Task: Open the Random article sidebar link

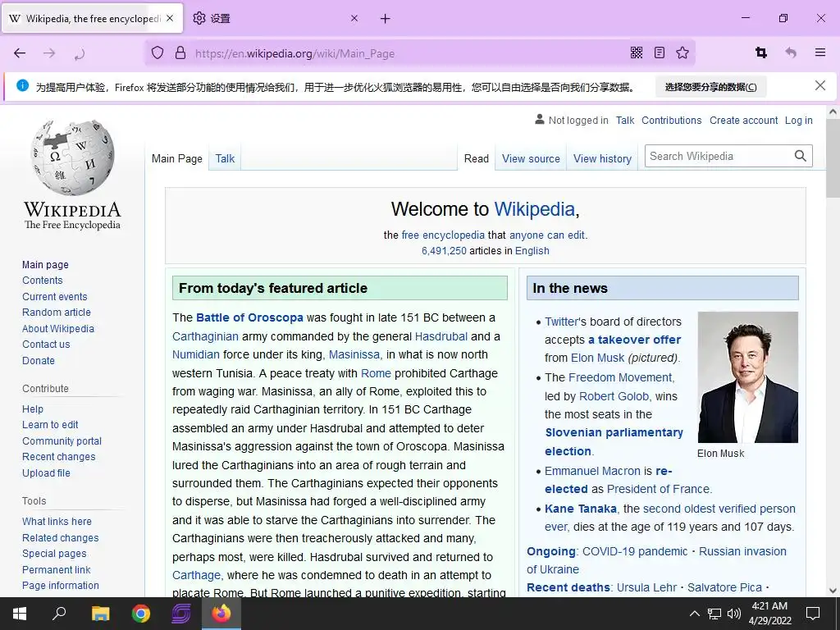Action: click(57, 313)
